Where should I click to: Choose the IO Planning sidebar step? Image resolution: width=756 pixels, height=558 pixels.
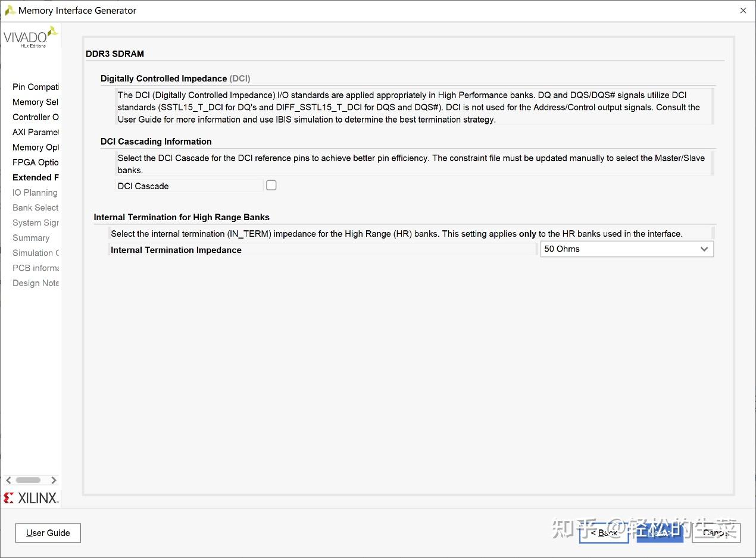coord(35,193)
